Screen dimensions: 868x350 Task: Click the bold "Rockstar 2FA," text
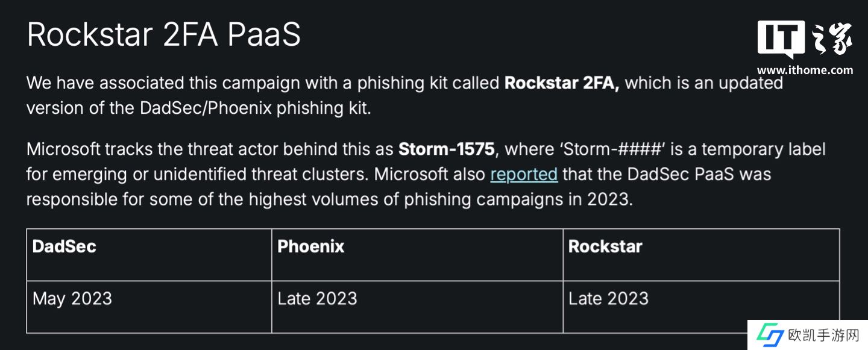point(562,83)
